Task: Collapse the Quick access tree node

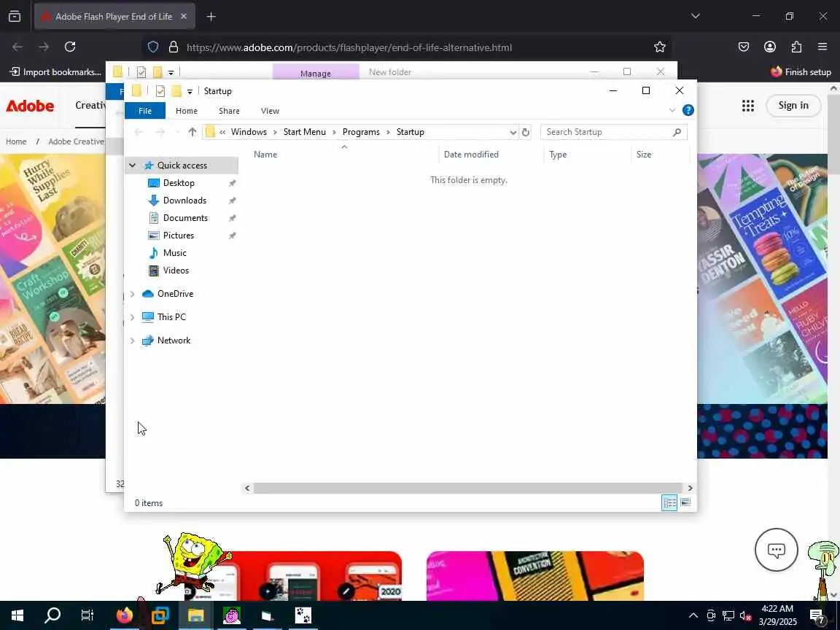Action: click(x=132, y=166)
